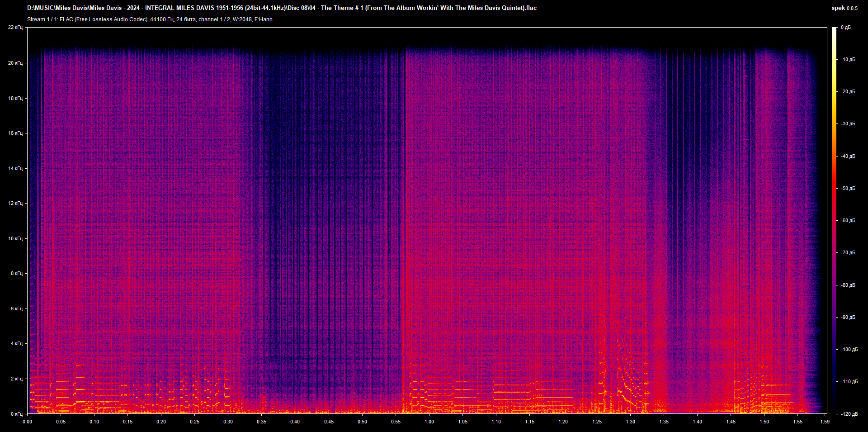Click the 0 дБ scale label
Screen dimensions: 868x432
click(x=846, y=28)
